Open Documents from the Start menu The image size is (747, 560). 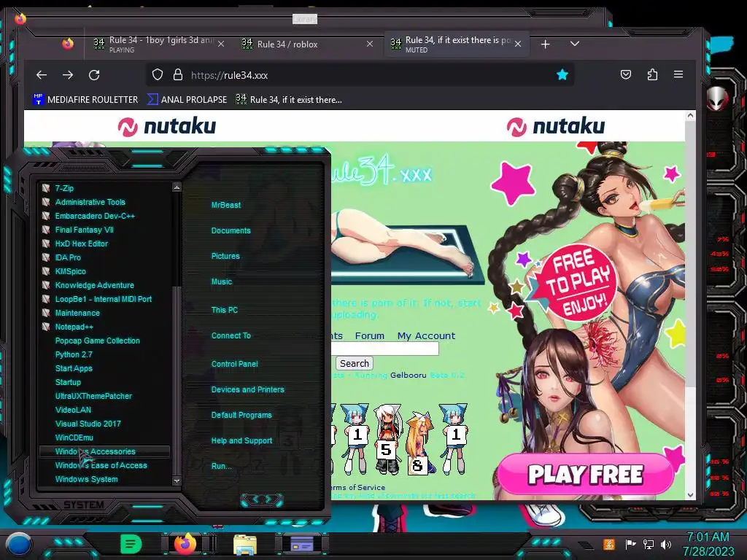(x=231, y=230)
